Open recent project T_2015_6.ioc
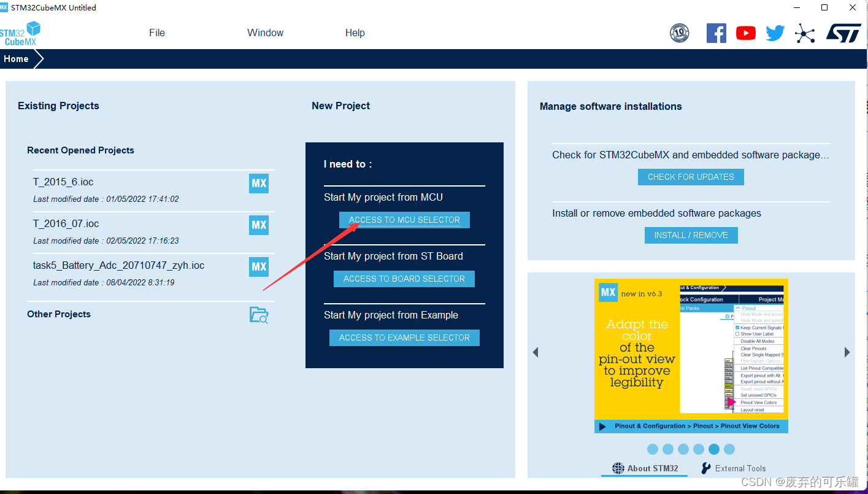The height and width of the screenshot is (494, 868). point(63,182)
